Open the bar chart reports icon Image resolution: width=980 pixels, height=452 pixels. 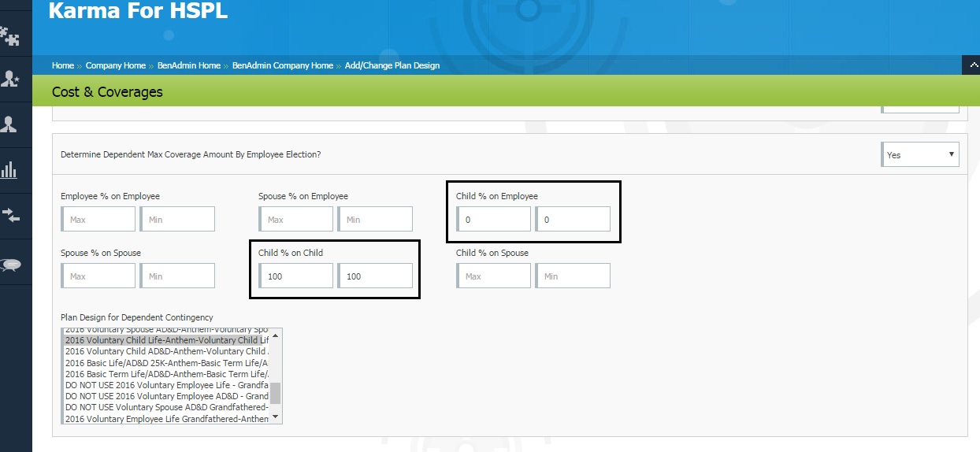9,170
